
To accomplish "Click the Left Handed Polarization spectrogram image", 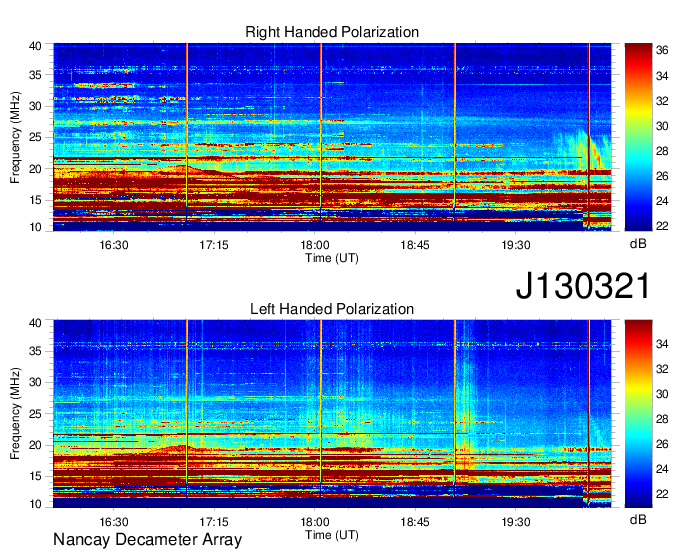I will [x=332, y=414].
